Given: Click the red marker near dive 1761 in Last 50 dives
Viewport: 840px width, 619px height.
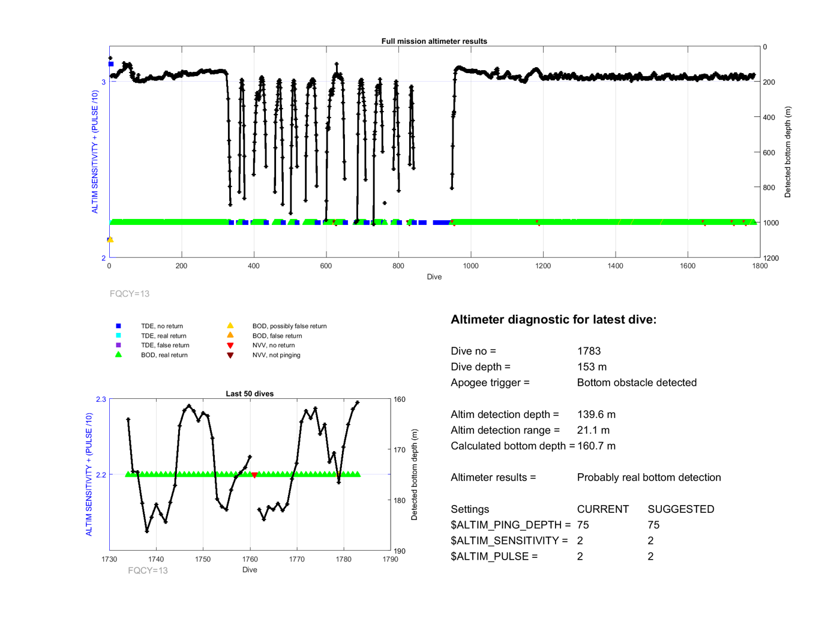Looking at the screenshot, I should point(254,475).
